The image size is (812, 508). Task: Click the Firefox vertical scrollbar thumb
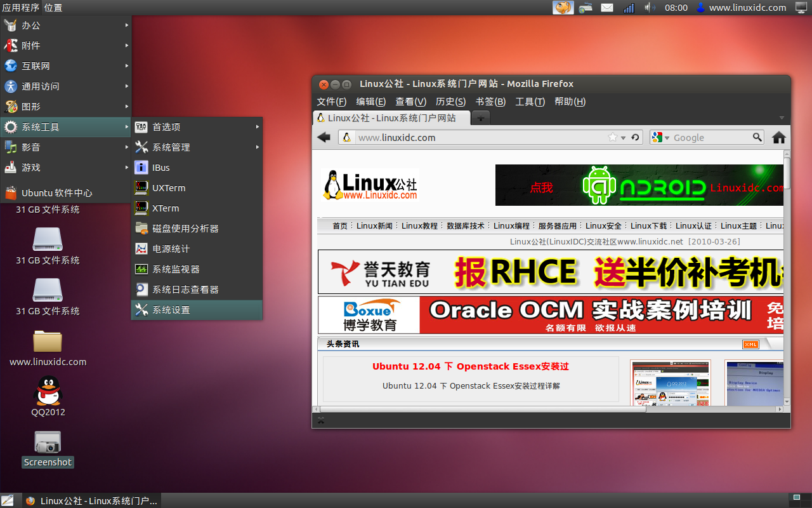[787, 173]
